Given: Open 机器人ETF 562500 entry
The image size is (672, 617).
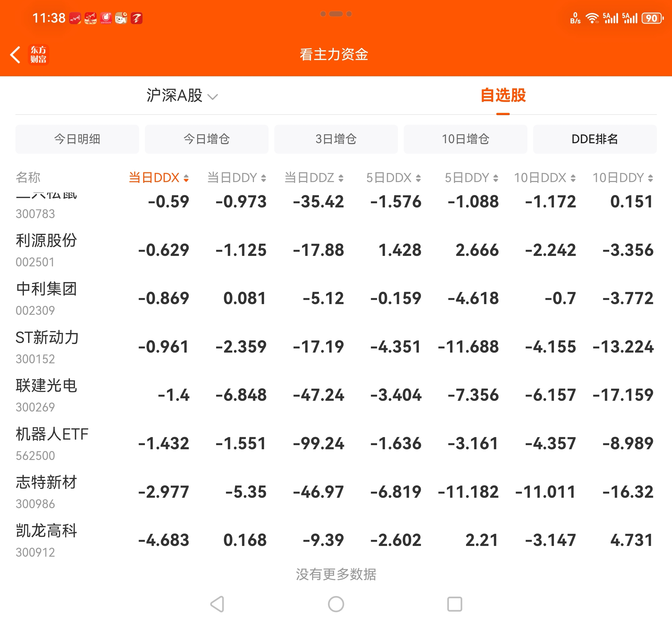Looking at the screenshot, I should [x=52, y=443].
